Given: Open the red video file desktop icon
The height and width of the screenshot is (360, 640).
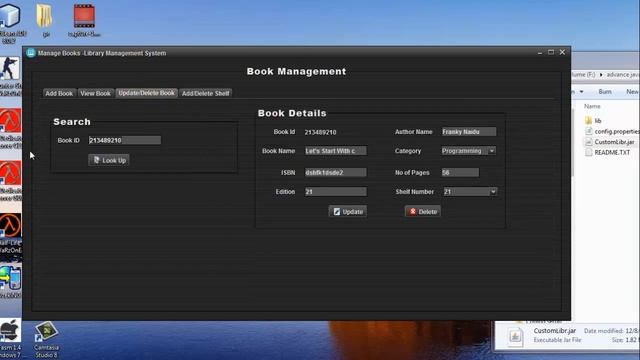Looking at the screenshot, I should coord(84,16).
